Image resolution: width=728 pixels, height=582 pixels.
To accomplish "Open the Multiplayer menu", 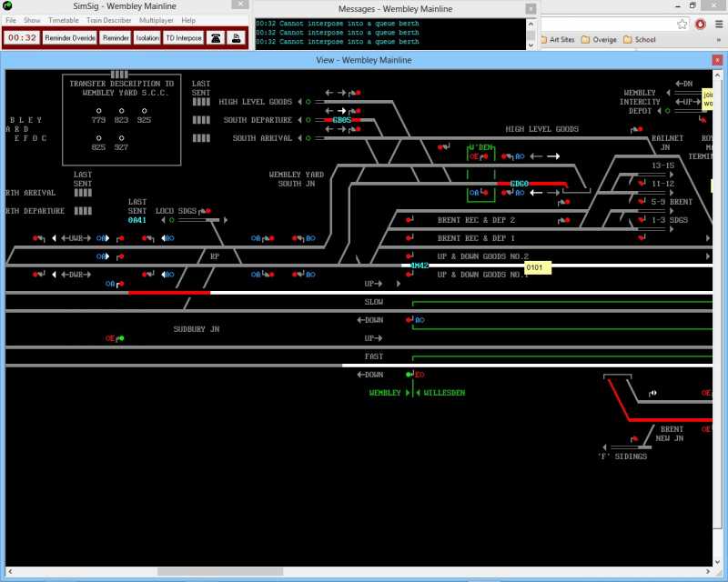I will 156,20.
